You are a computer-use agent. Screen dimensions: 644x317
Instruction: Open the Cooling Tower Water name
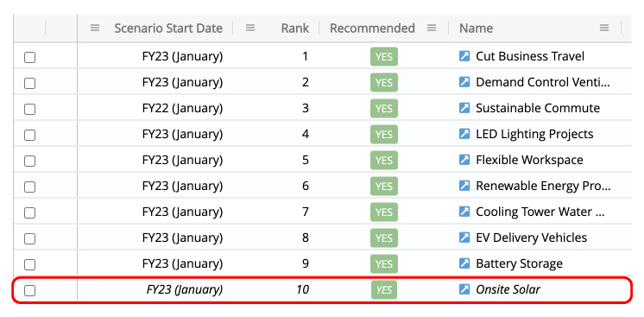(540, 212)
